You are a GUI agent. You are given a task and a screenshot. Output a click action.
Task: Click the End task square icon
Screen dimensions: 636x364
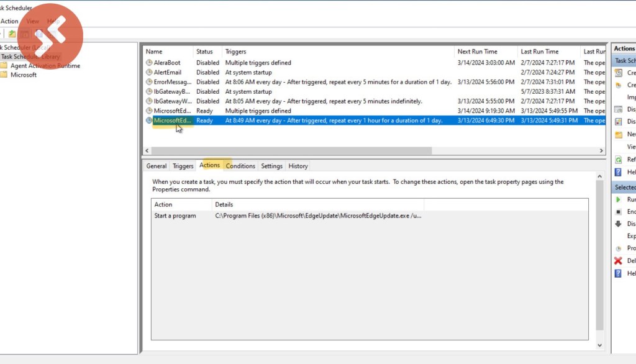click(618, 212)
